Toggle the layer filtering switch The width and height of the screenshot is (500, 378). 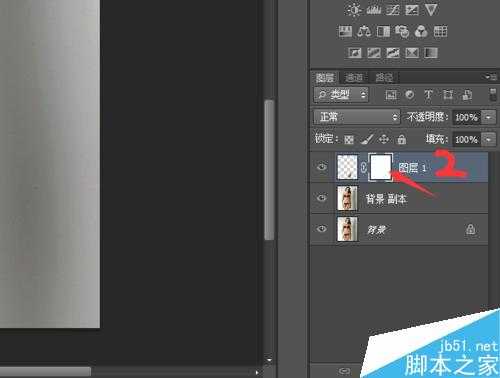pyautogui.click(x=493, y=95)
